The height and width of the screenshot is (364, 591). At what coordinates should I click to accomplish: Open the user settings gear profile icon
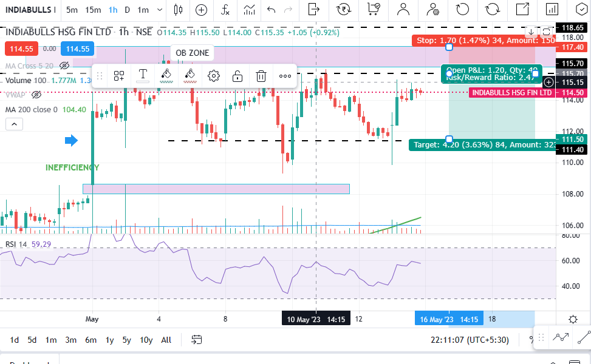(x=432, y=9)
